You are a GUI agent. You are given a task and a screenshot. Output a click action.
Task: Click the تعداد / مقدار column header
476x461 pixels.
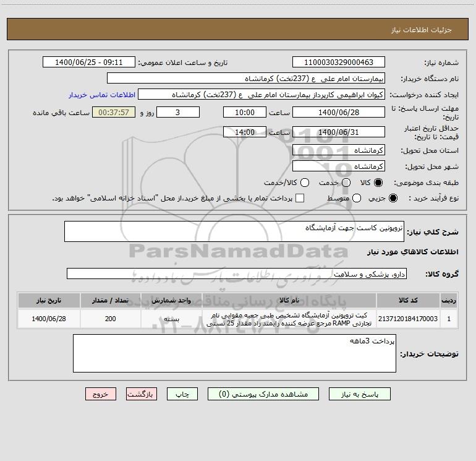(110, 300)
